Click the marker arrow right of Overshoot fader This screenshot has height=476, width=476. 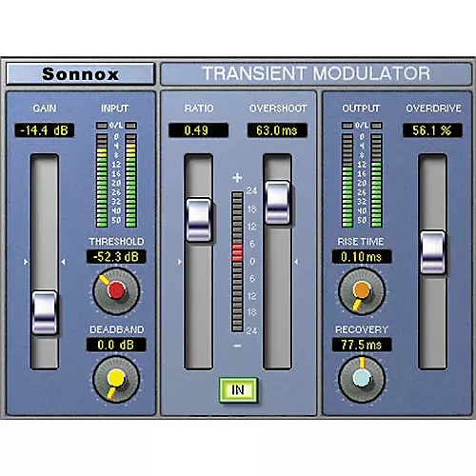click(x=296, y=262)
